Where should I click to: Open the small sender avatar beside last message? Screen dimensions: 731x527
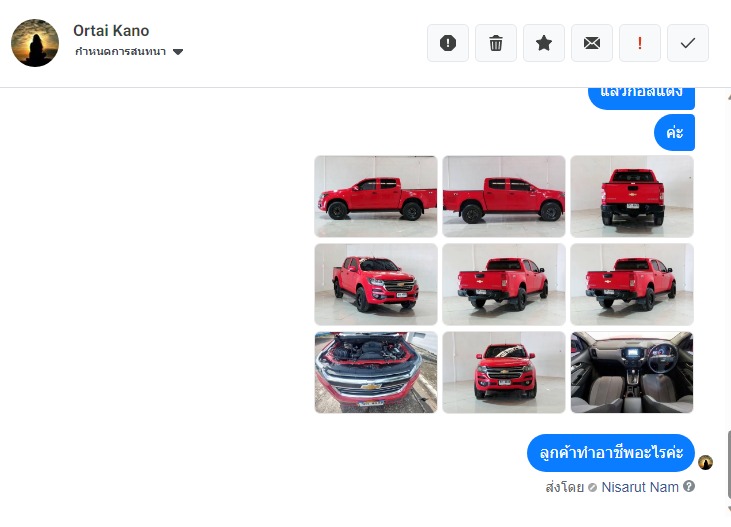point(705,463)
